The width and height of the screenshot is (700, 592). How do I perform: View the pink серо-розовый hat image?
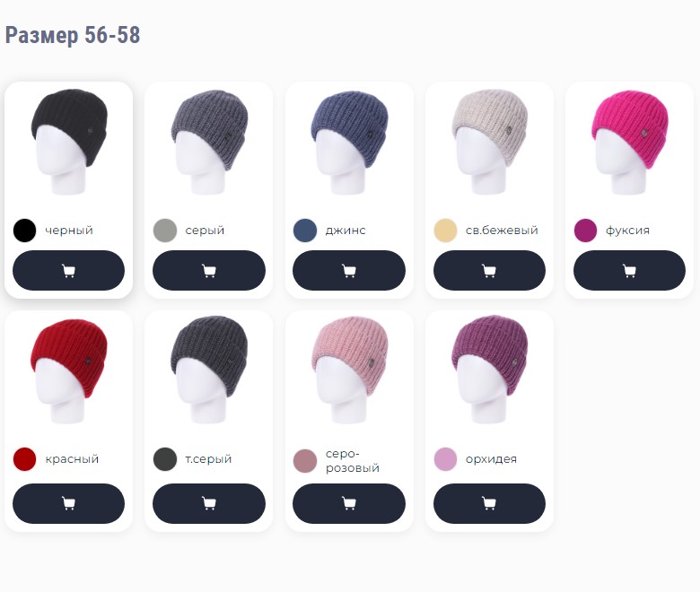tap(349, 370)
